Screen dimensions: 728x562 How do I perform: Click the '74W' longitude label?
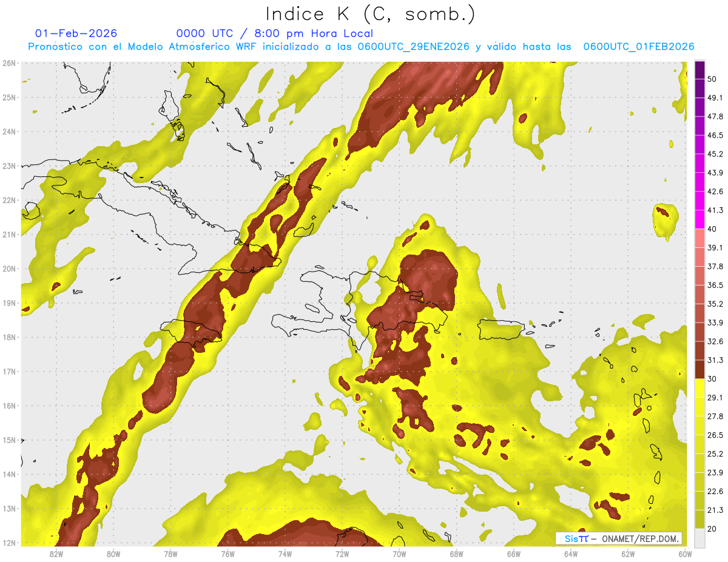pos(285,554)
